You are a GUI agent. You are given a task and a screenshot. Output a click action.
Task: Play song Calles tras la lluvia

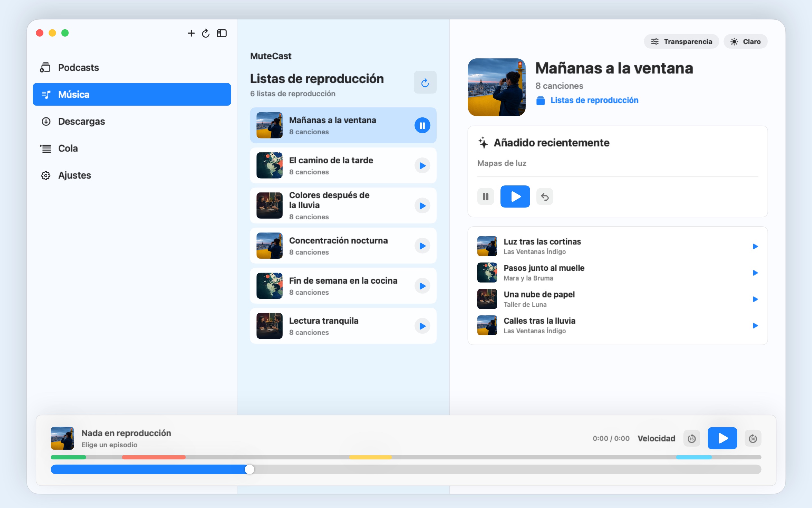[x=755, y=326]
